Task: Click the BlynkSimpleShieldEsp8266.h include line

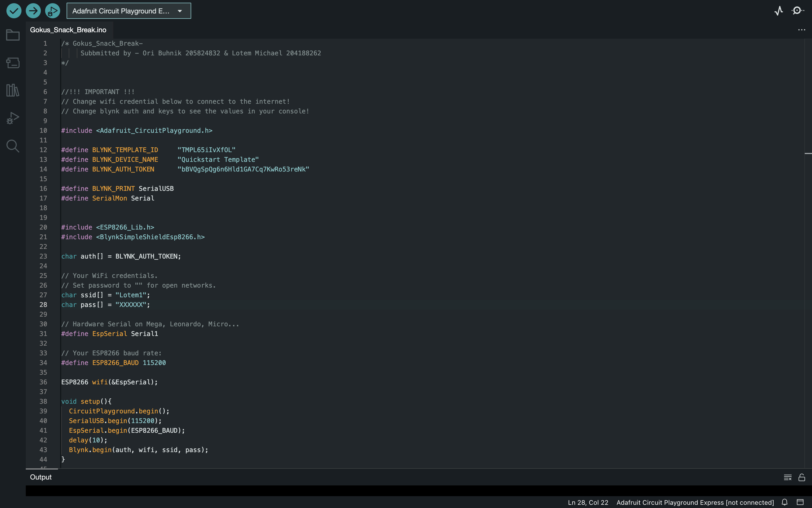Action: click(x=133, y=237)
